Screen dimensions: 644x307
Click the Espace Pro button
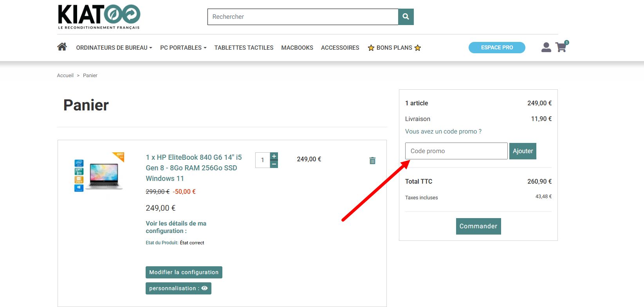point(497,47)
